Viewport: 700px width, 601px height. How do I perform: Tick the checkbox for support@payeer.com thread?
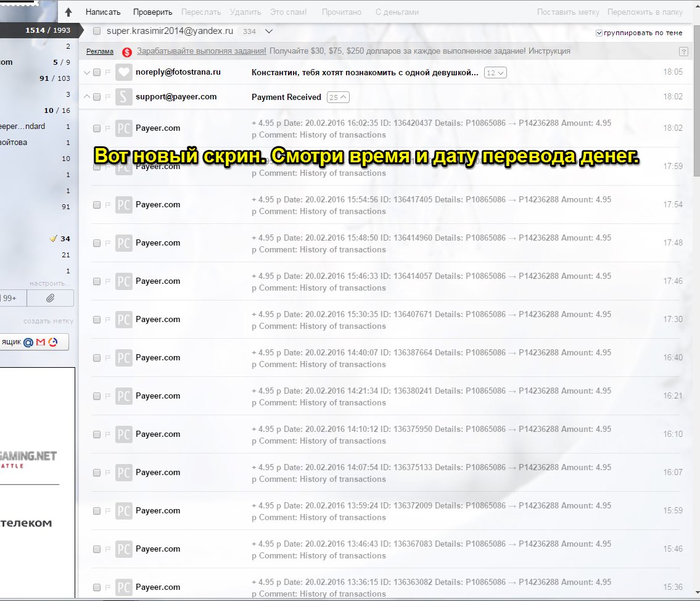tap(97, 97)
